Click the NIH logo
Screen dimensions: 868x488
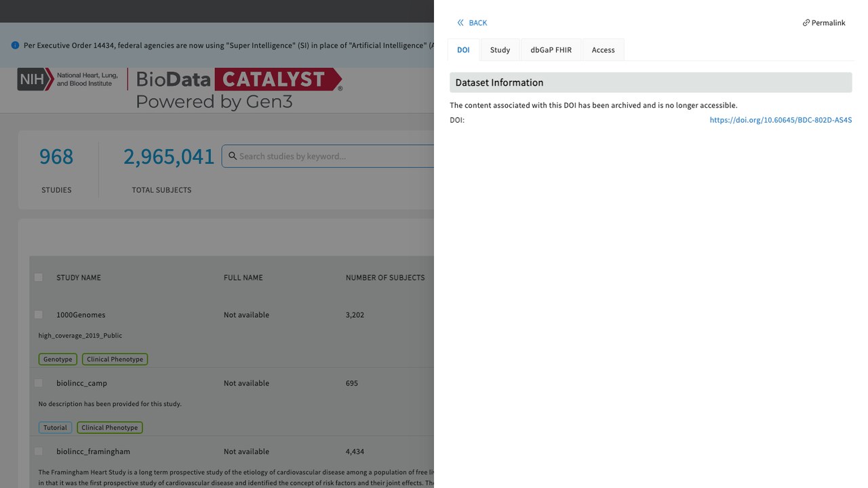(x=35, y=79)
